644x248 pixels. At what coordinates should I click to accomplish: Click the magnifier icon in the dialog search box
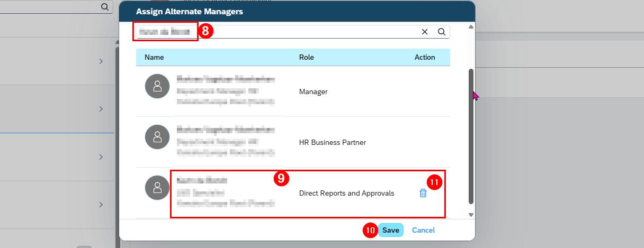442,32
